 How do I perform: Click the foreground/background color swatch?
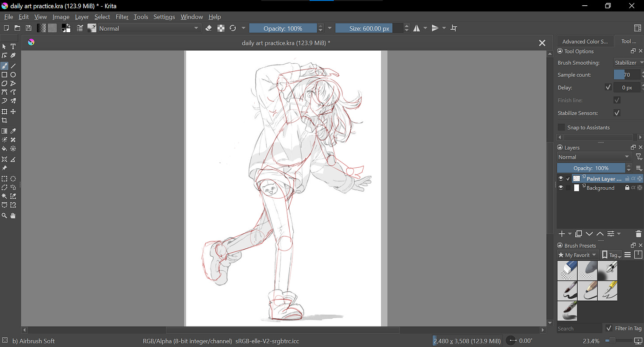[x=66, y=28]
